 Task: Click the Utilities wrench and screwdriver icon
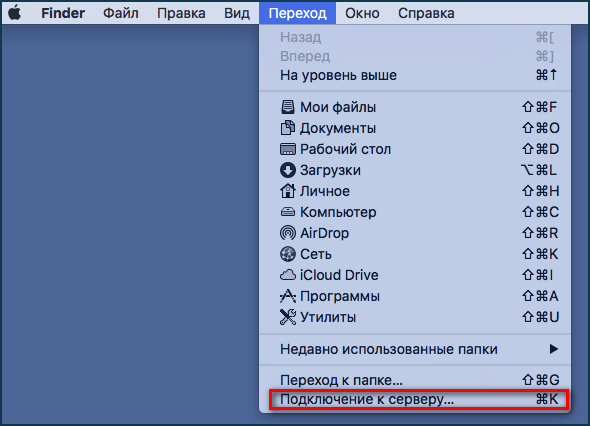tap(288, 317)
